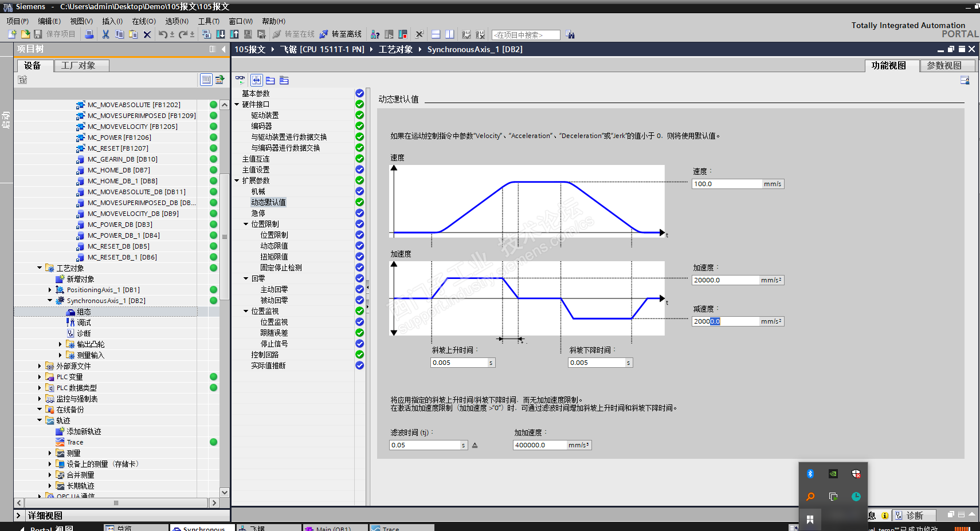
Task: Expand PositioningAxis_1 [DB1] in project tree
Action: [50, 290]
